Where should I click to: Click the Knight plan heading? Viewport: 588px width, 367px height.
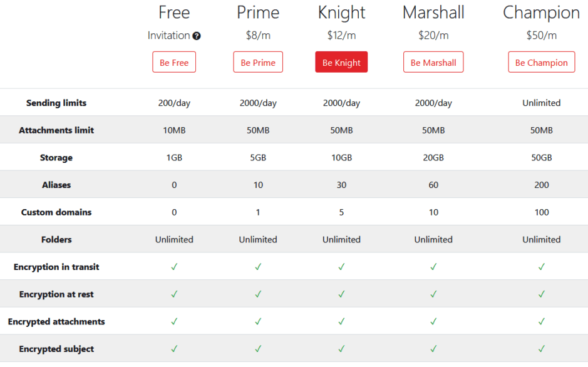click(341, 13)
